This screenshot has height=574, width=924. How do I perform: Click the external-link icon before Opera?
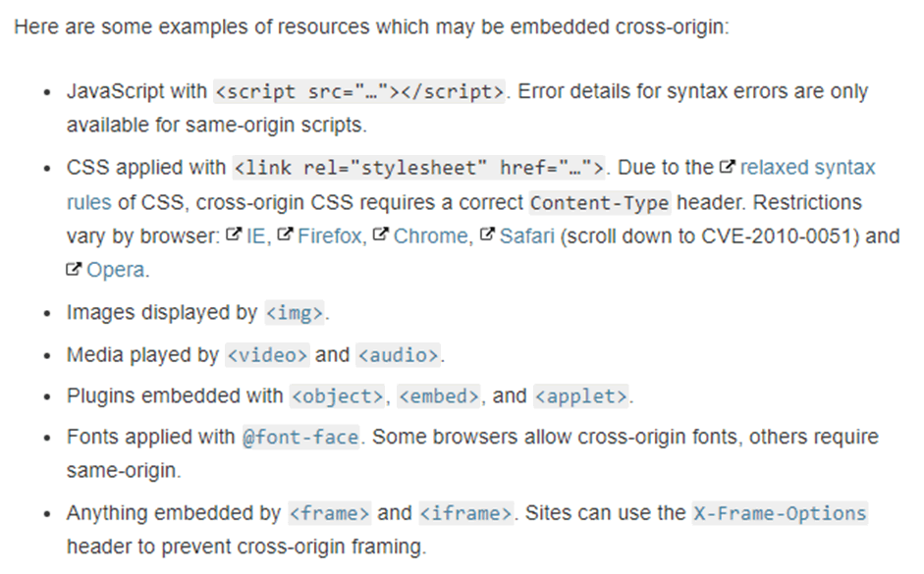point(73,269)
